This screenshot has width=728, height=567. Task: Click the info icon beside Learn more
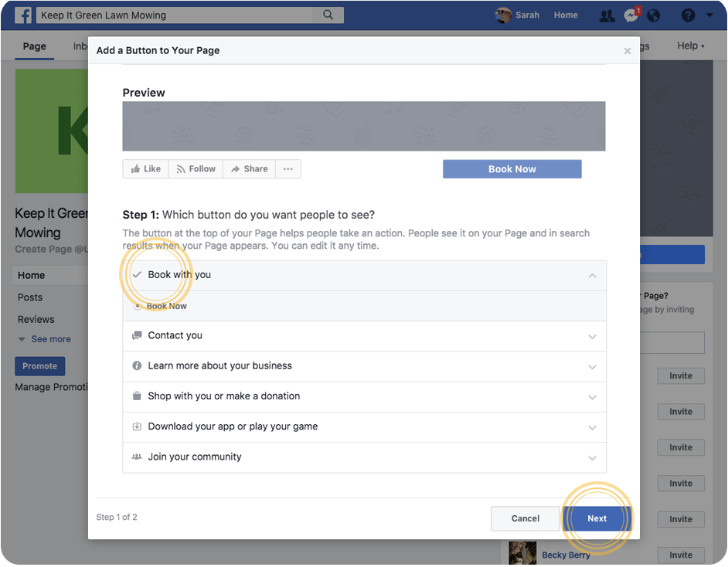137,365
